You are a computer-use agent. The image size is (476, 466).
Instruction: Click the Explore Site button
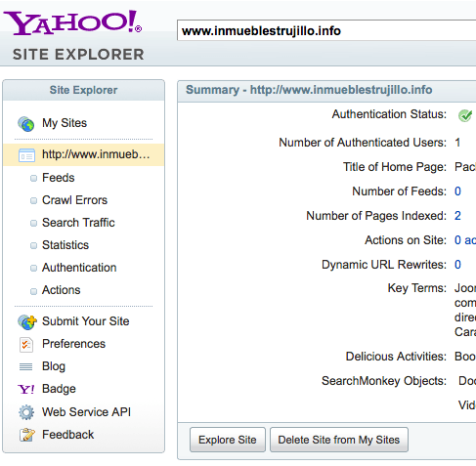click(x=228, y=440)
